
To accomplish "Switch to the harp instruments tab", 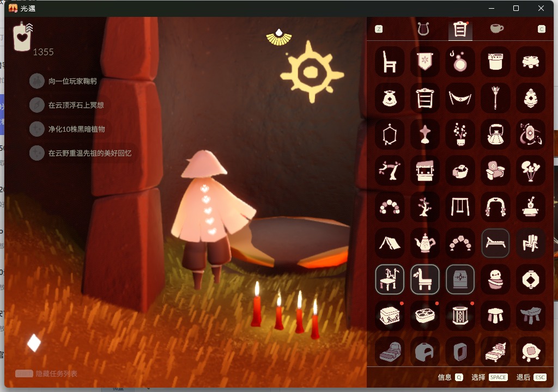I will pos(423,29).
